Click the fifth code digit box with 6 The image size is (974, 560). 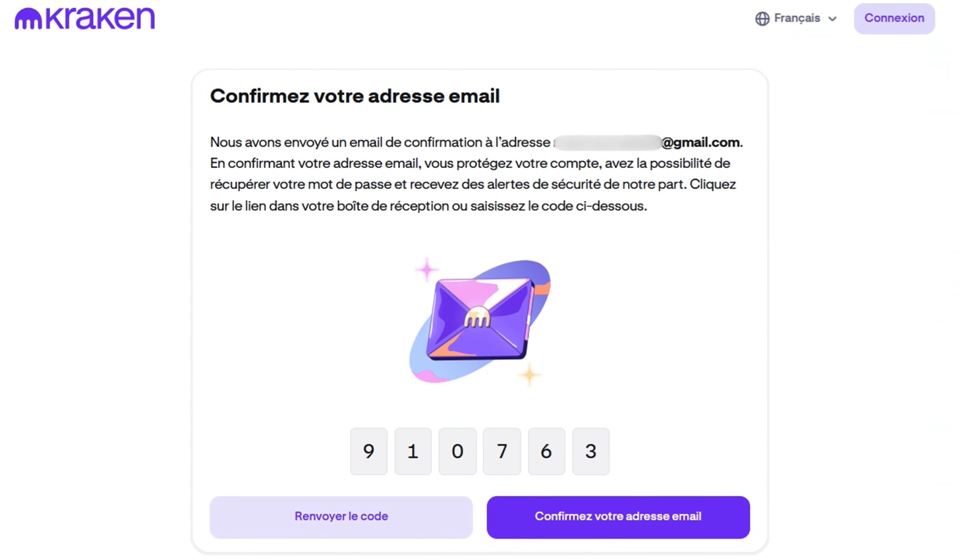(546, 451)
